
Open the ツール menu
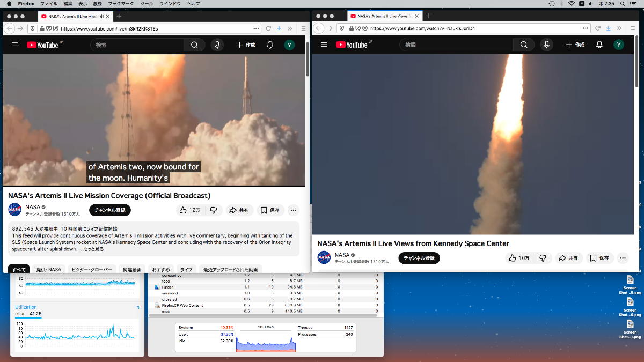[x=146, y=4]
